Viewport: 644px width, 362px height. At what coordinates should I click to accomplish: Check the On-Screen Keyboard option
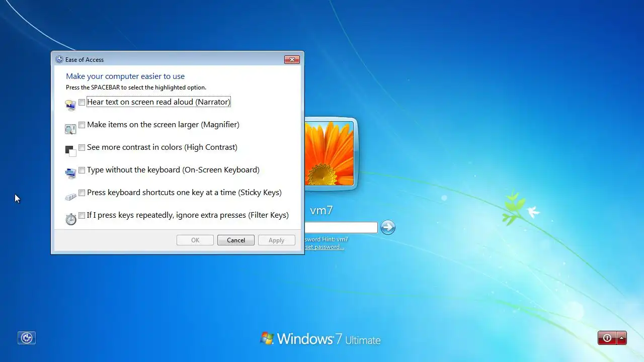82,170
